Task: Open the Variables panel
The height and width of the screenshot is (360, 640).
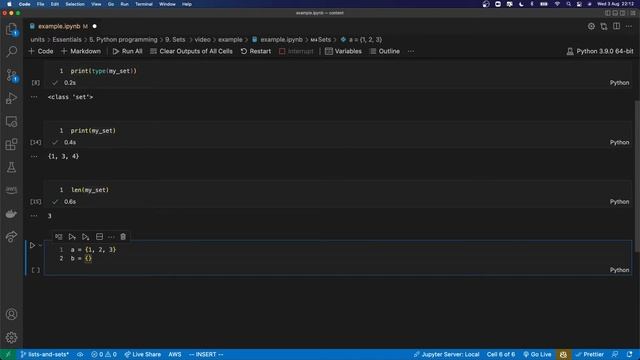Action: click(343, 51)
